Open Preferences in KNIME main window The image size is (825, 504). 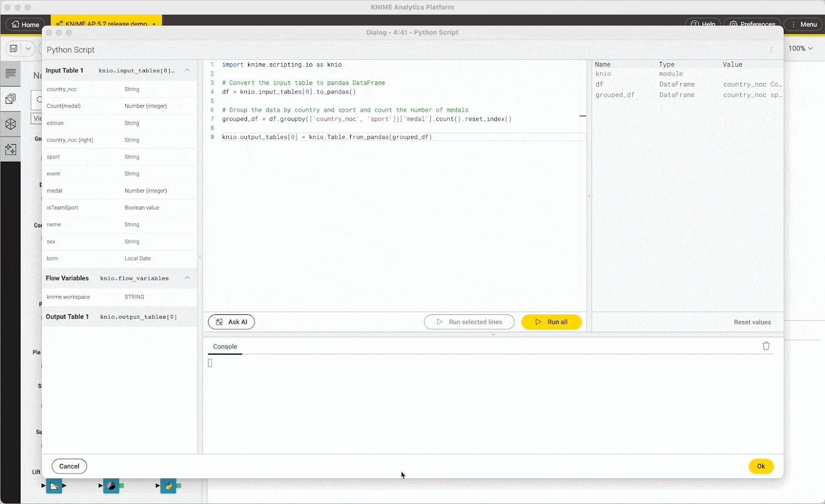click(x=752, y=24)
